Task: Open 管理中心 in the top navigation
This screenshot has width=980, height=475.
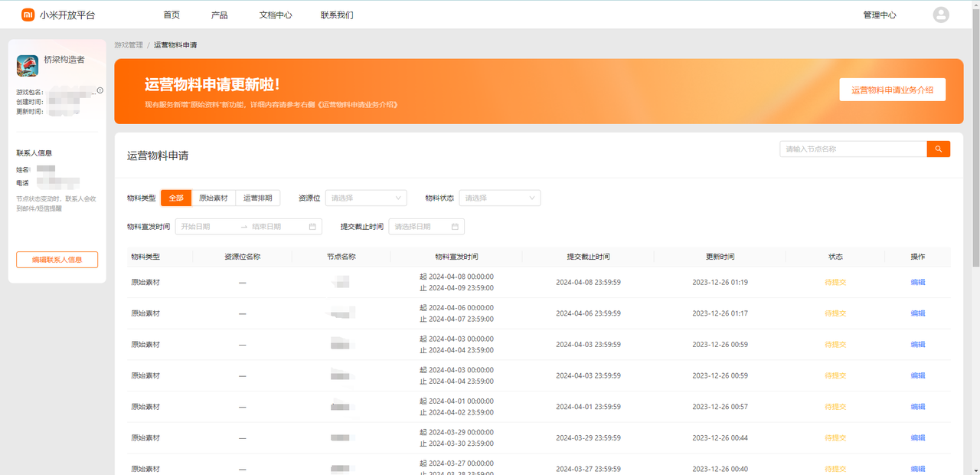Action: pyautogui.click(x=879, y=15)
